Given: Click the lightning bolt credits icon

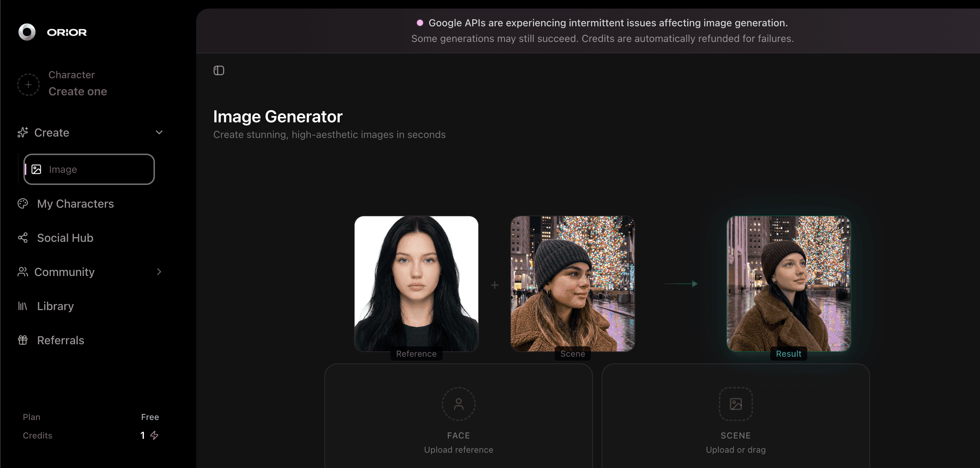Looking at the screenshot, I should point(154,435).
